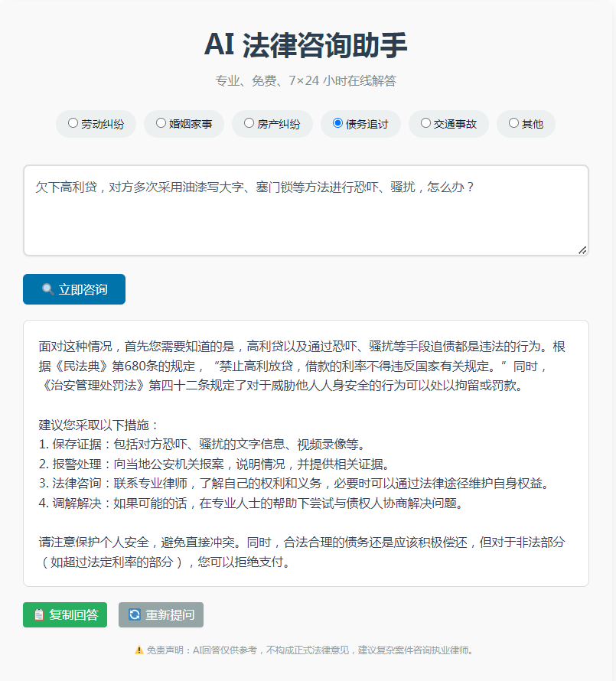Click the magnifier icon on 立即咨询 button

[47, 289]
